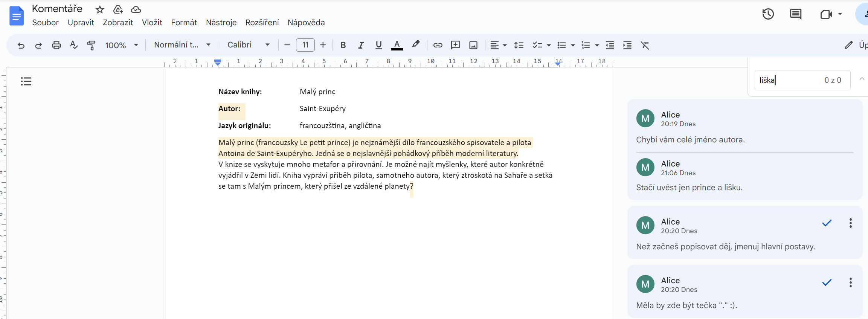This screenshot has width=868, height=319.
Task: Expand the Calibri font dropdown
Action: point(249,45)
